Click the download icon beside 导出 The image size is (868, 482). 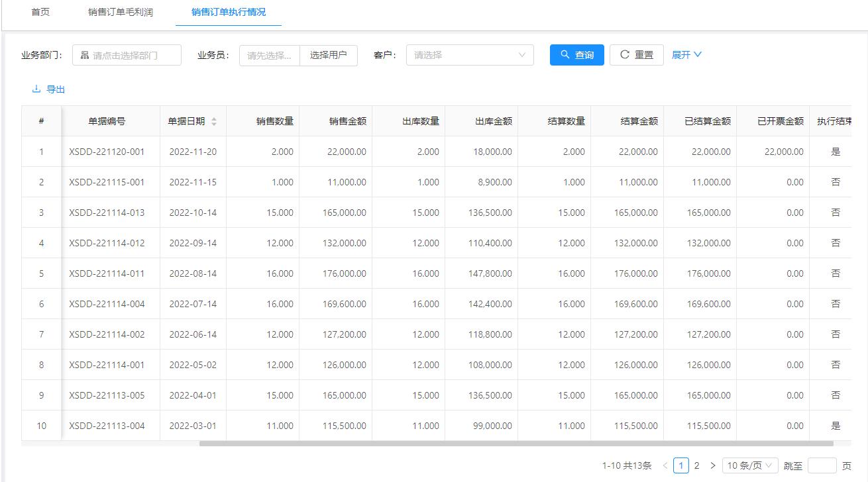[x=36, y=89]
